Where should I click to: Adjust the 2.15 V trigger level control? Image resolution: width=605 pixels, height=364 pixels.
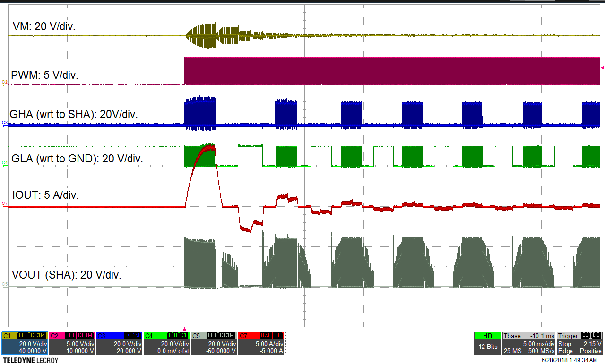tap(592, 344)
